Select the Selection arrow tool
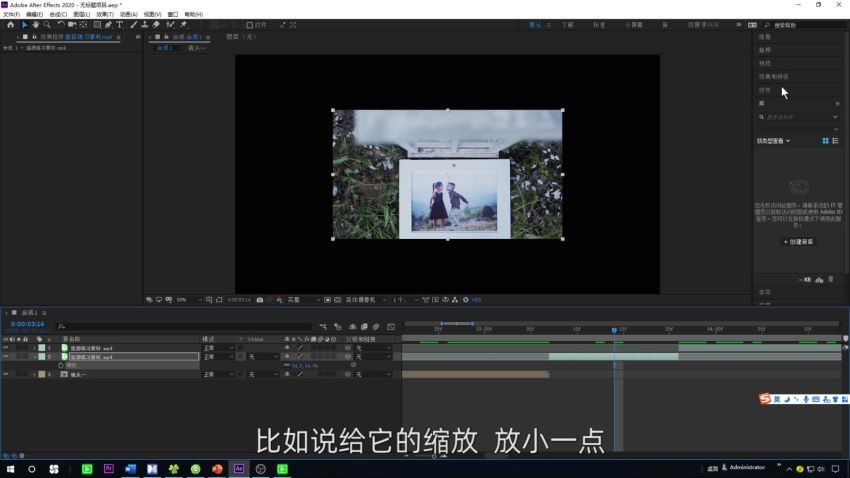Screen dimensions: 850x478 [24, 25]
